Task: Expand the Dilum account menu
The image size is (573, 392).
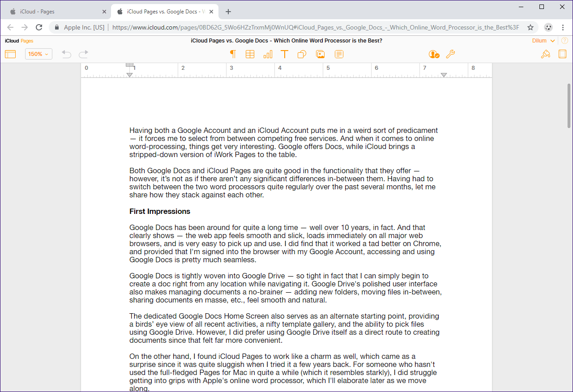Action: (543, 41)
